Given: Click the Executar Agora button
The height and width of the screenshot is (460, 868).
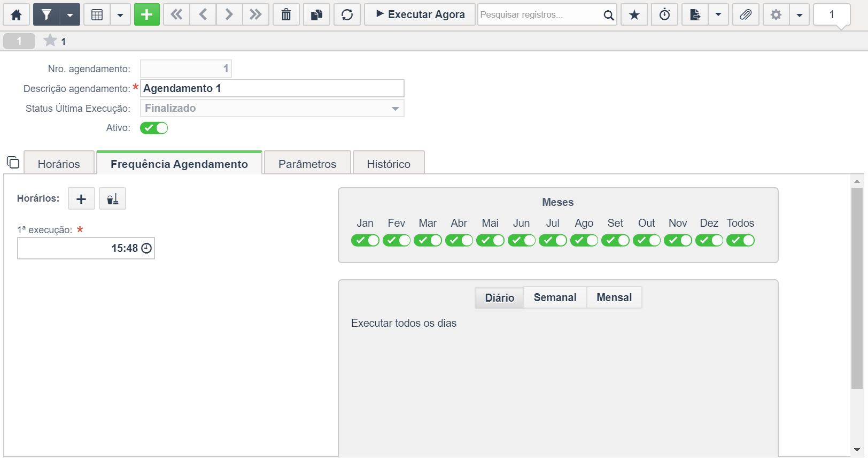Looking at the screenshot, I should point(420,14).
